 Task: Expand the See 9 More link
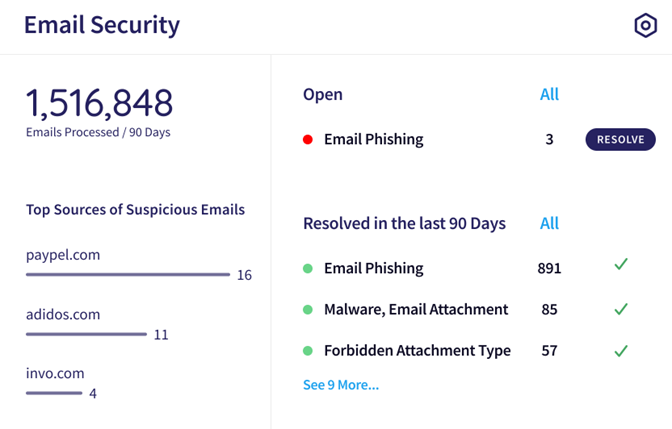point(341,385)
